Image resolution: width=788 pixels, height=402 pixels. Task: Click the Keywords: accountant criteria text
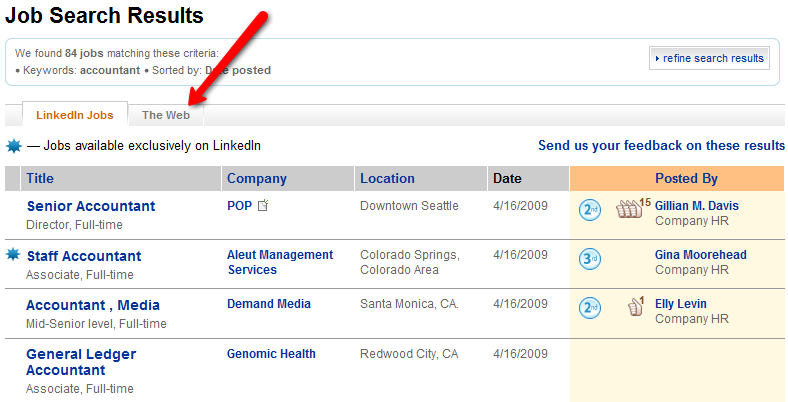[x=81, y=70]
